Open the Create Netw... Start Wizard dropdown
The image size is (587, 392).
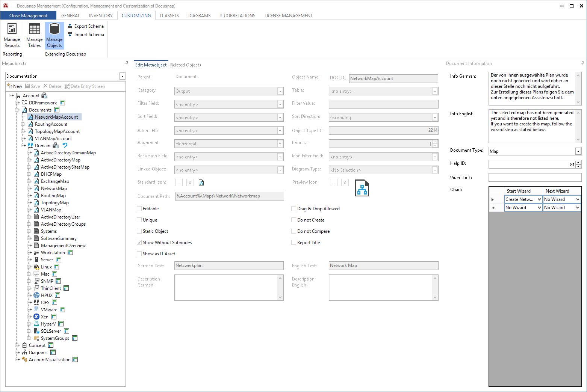[539, 199]
